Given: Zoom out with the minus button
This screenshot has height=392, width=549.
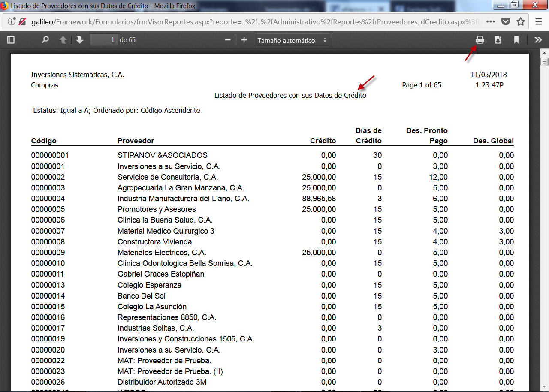Looking at the screenshot, I should point(228,40).
